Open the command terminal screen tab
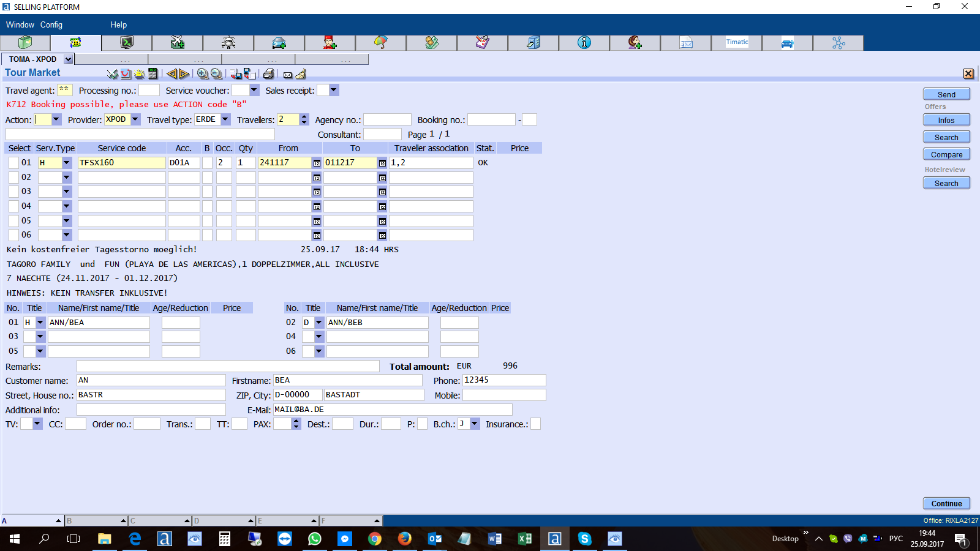 pos(127,42)
